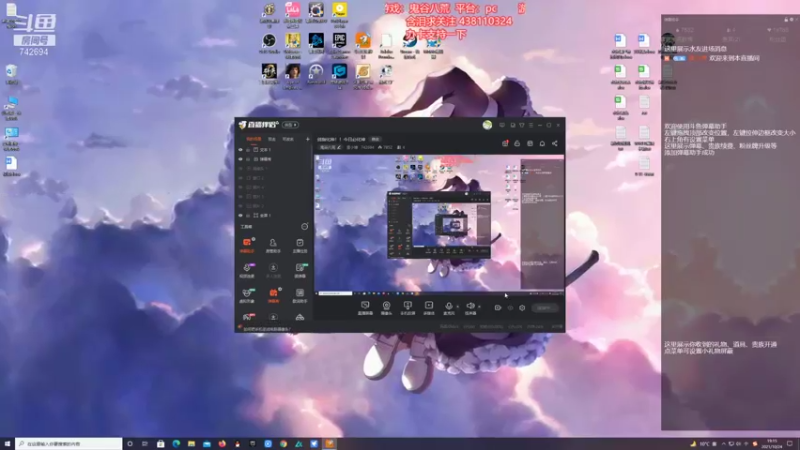Toggle the eye on the bottom source row
Viewport: 800px width, 450px height.
[240, 215]
